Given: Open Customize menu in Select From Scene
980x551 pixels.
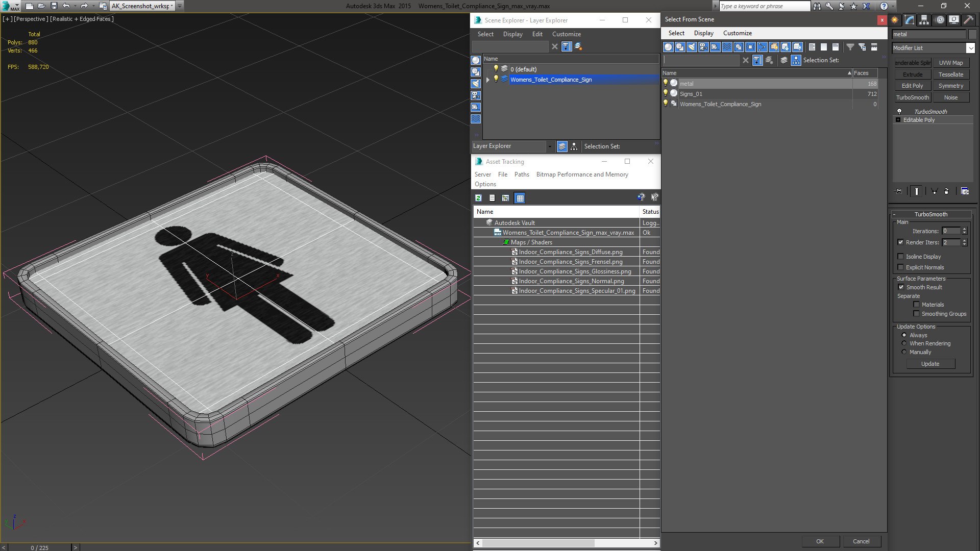Looking at the screenshot, I should [x=737, y=33].
